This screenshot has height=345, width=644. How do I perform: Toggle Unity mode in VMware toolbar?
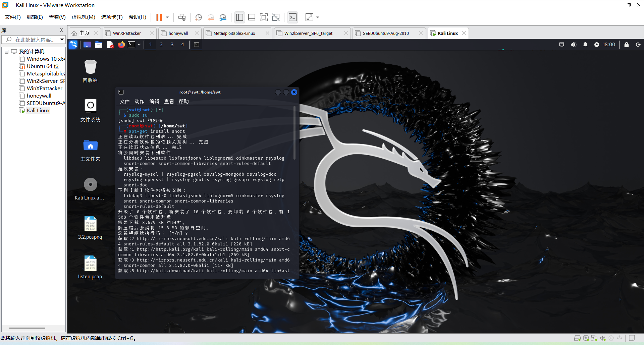click(276, 17)
